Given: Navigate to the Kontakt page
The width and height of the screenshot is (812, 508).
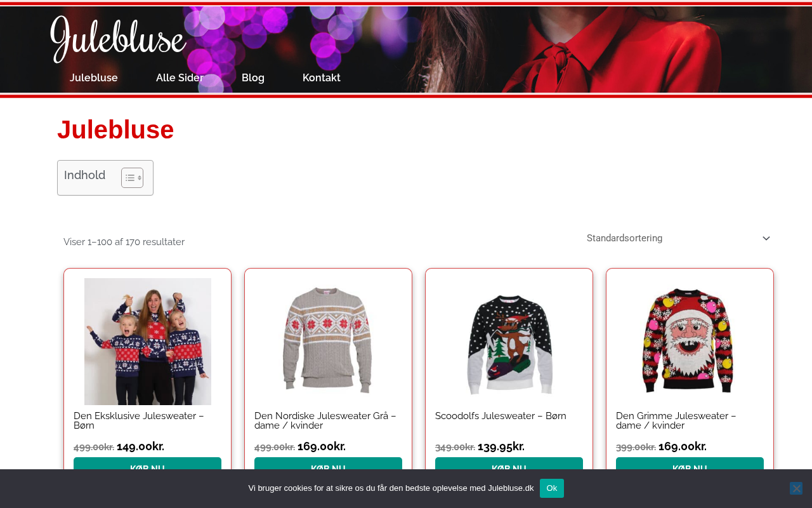Looking at the screenshot, I should [322, 77].
